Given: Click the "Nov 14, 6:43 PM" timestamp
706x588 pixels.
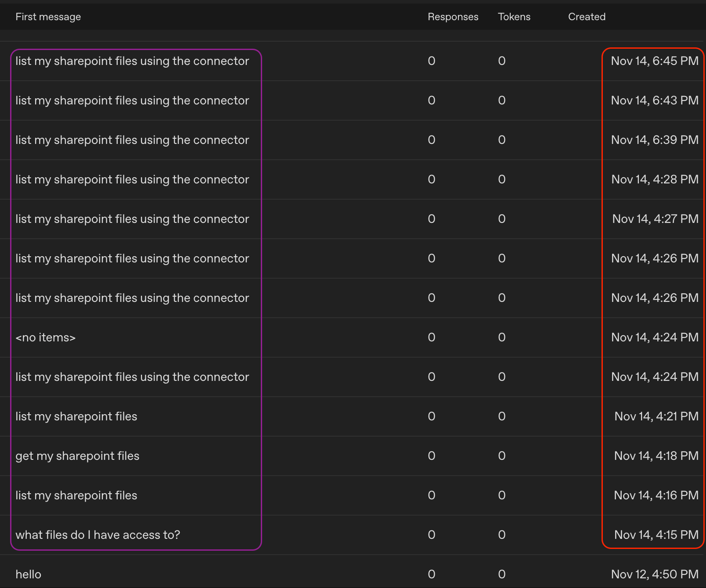Looking at the screenshot, I should pos(655,100).
